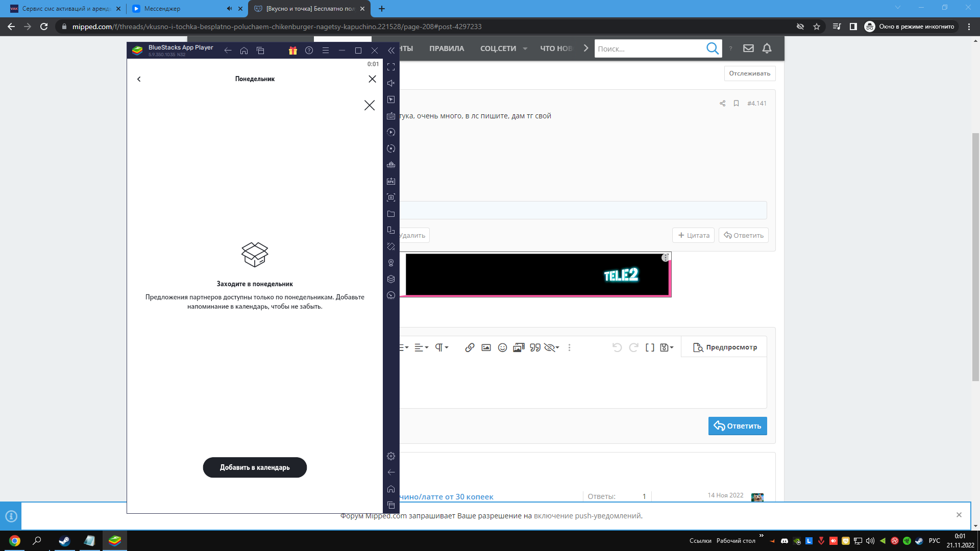Click Предпросмотр preview button
This screenshot has width=980, height=551.
point(725,347)
